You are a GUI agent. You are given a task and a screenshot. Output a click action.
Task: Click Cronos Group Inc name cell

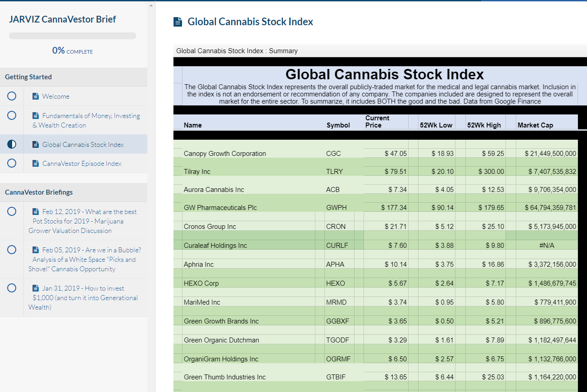click(210, 227)
